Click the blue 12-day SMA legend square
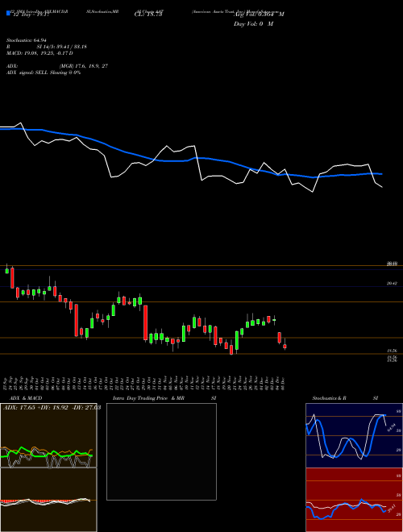This screenshot has width=403, height=532. point(8,13)
